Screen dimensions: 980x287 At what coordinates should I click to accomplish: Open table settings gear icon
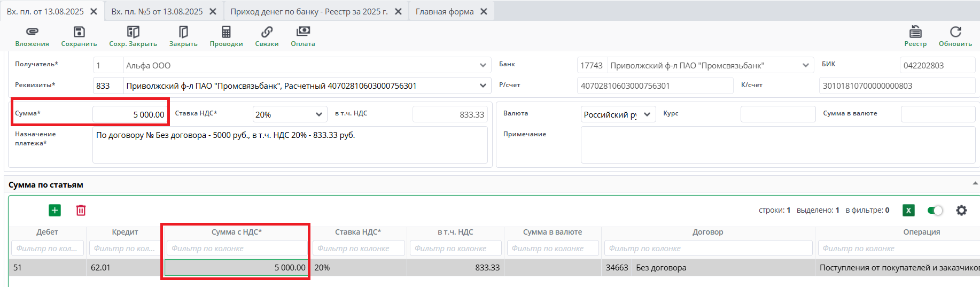(961, 211)
